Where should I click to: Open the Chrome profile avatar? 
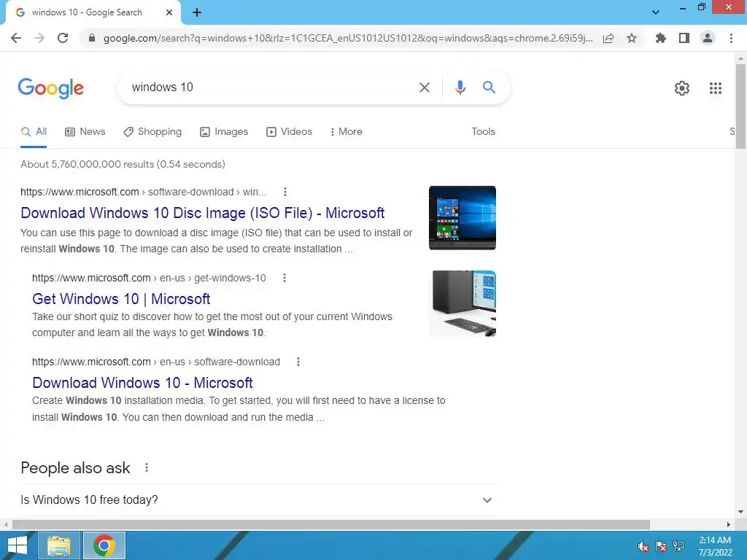708,38
